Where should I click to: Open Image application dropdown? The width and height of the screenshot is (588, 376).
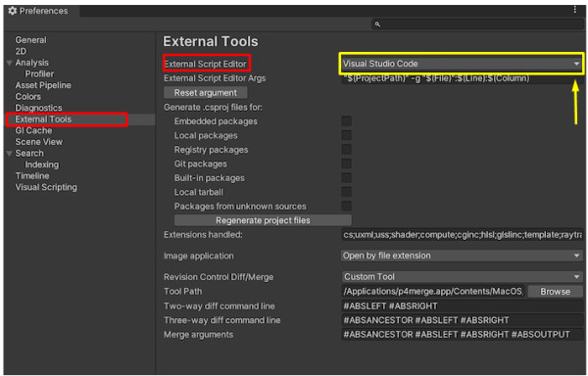click(462, 256)
